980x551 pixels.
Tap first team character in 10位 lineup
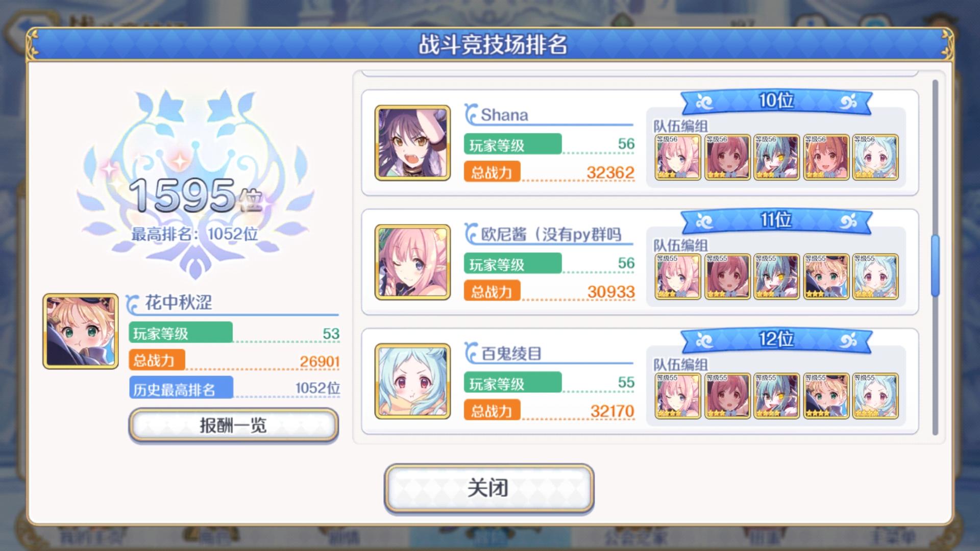(x=678, y=157)
